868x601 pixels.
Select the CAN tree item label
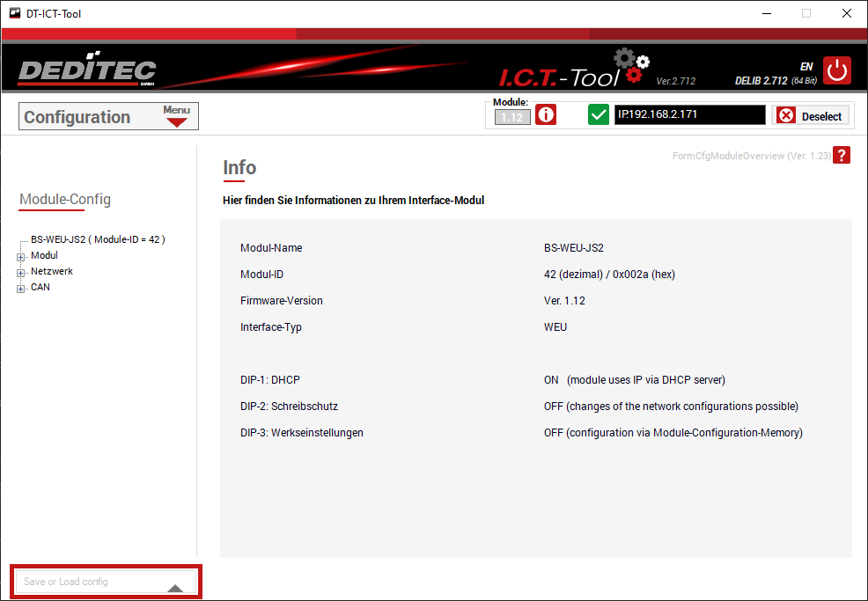tap(40, 287)
